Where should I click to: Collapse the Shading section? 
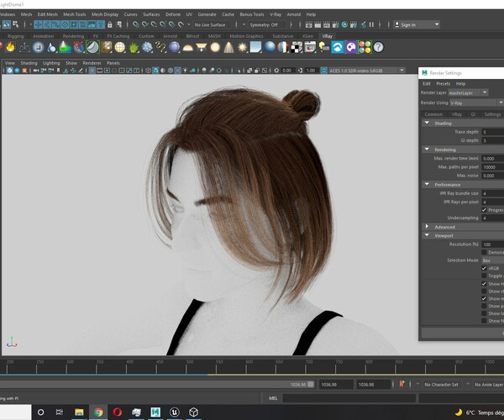tap(427, 123)
